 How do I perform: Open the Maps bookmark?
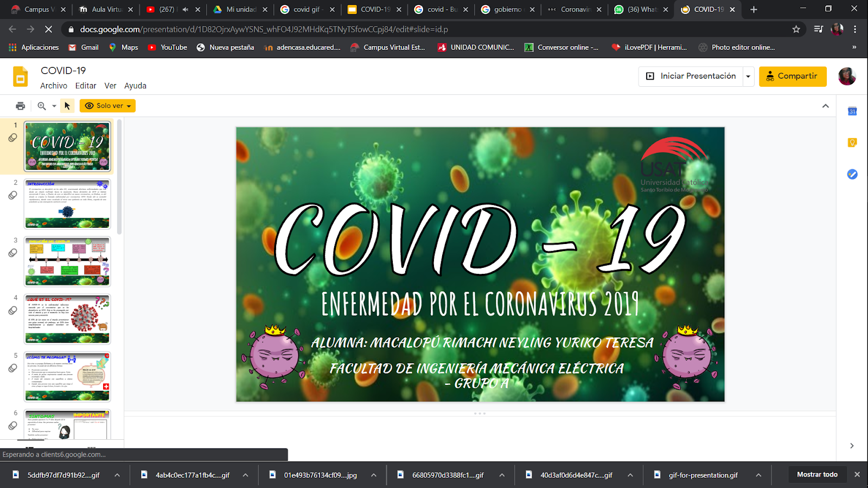click(x=124, y=47)
